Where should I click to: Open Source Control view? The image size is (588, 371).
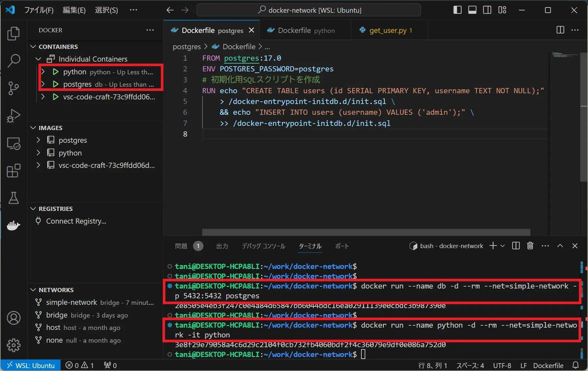click(13, 88)
